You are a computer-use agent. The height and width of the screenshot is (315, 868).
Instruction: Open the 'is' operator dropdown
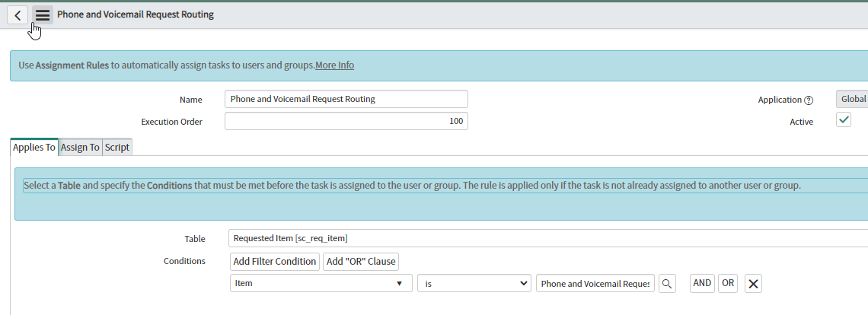[x=474, y=283]
